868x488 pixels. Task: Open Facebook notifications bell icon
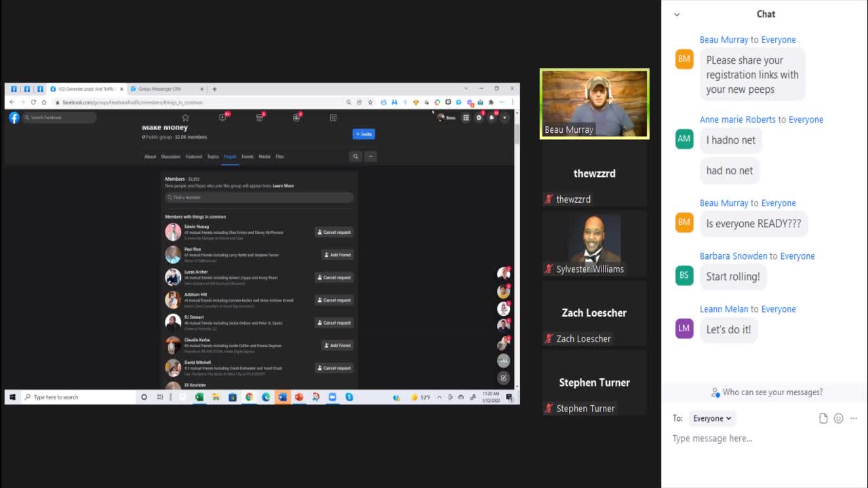coord(492,117)
